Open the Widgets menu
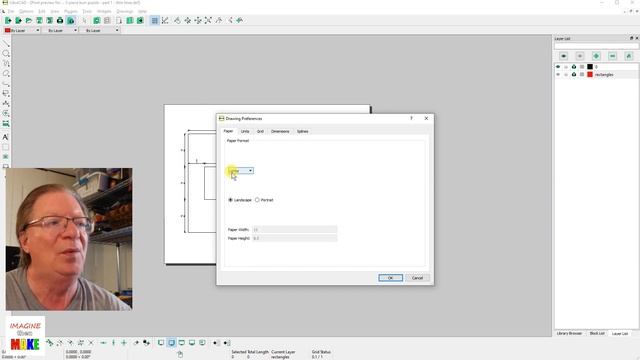The image size is (640, 360). [x=104, y=11]
